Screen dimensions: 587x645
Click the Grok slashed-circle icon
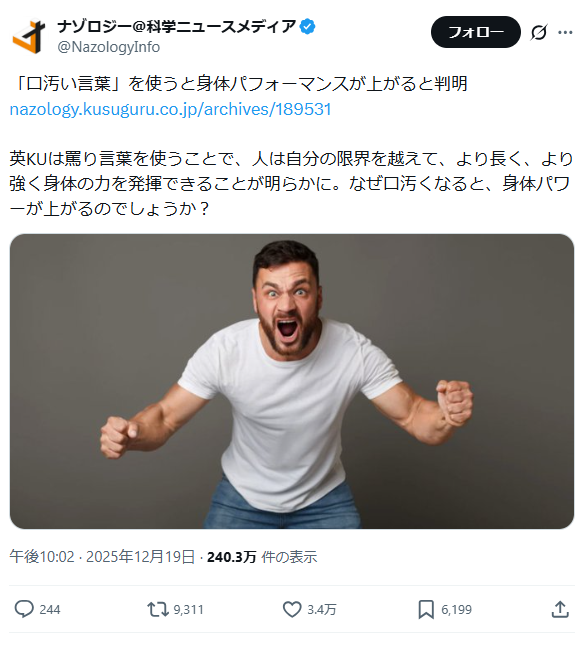click(x=539, y=32)
